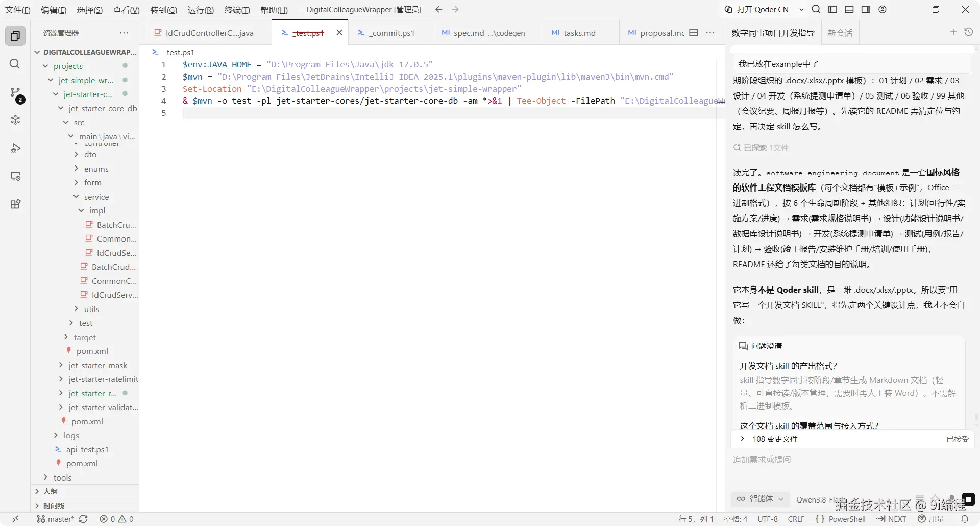980x526 pixels.
Task: Toggle primary side bar layout icon
Action: click(x=832, y=9)
